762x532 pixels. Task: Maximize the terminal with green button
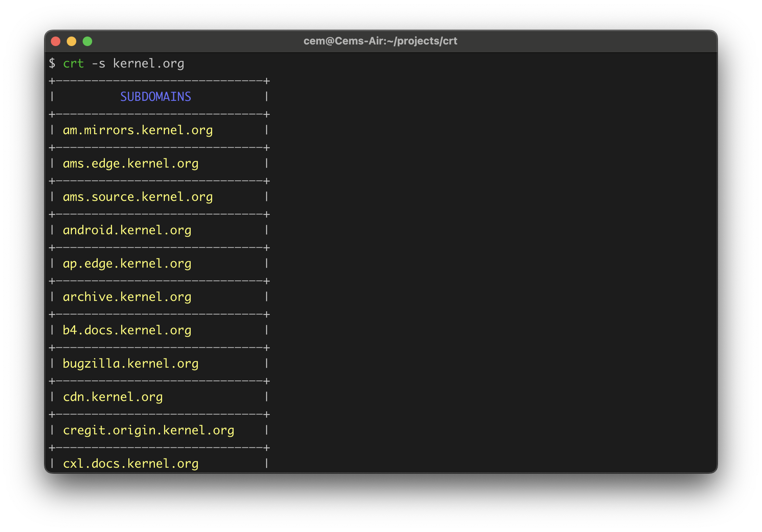click(x=87, y=41)
